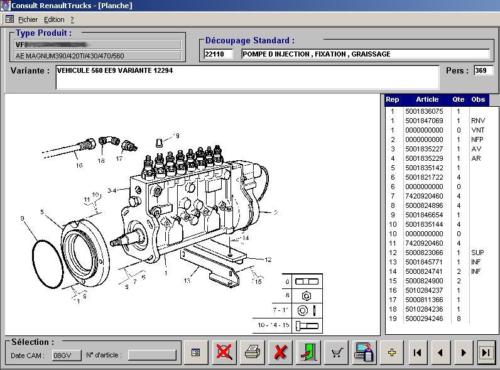Viewport: 500px width, 370px height.
Task: Select article 5010284236
Action: pyautogui.click(x=424, y=309)
